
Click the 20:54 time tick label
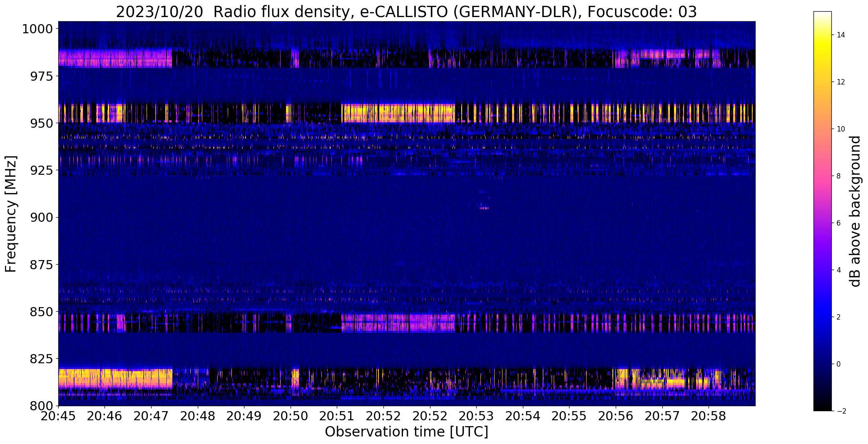(523, 416)
